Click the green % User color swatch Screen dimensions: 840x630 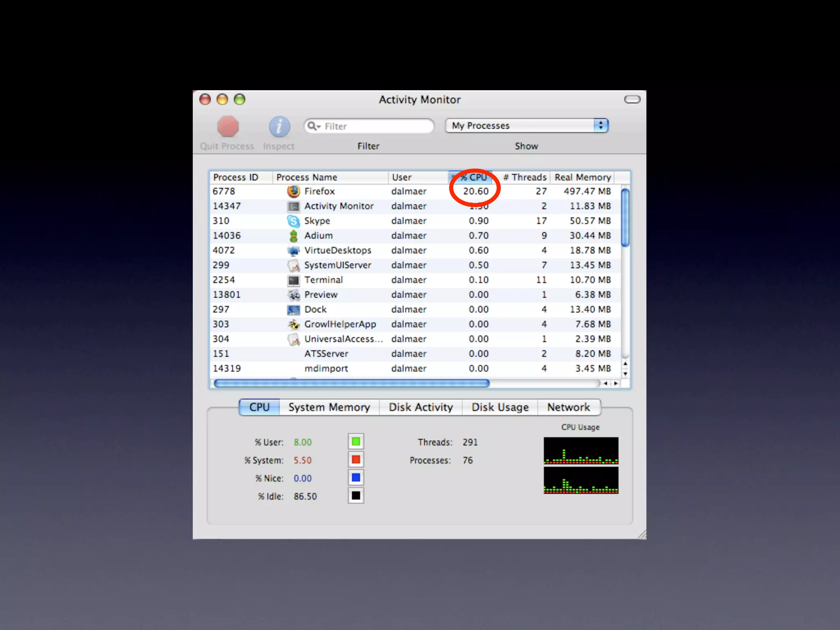point(356,442)
